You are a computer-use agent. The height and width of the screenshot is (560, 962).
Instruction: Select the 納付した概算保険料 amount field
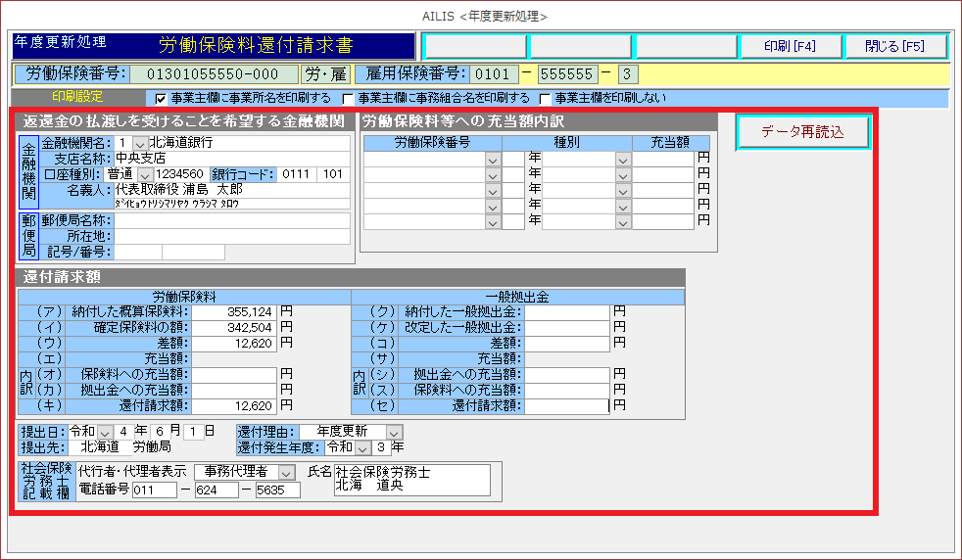coord(235,312)
